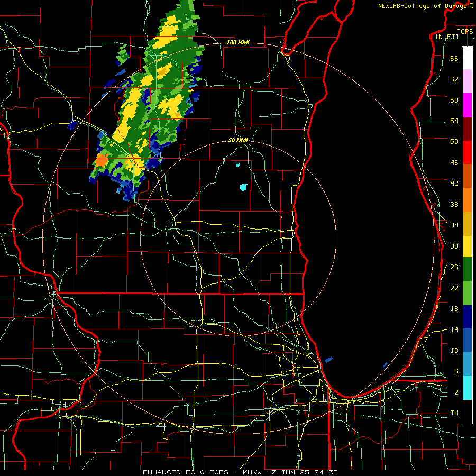This screenshot has height=476, width=476.
Task: Click the '04:35' timestamp in caption
Action: point(326,472)
